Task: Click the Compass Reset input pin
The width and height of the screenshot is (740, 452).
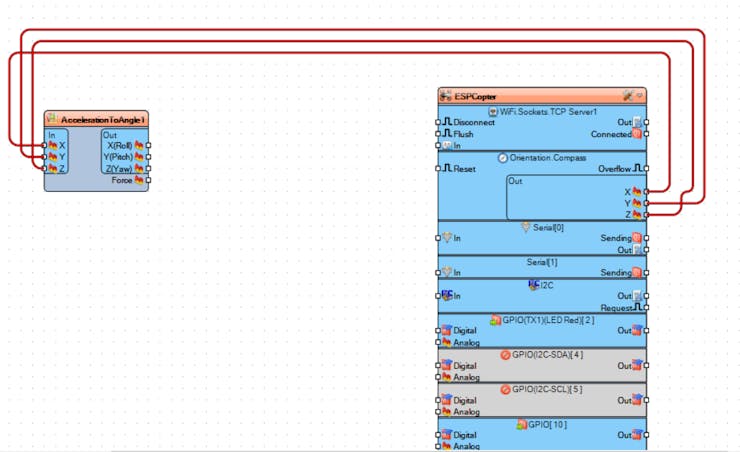Action: pos(438,168)
